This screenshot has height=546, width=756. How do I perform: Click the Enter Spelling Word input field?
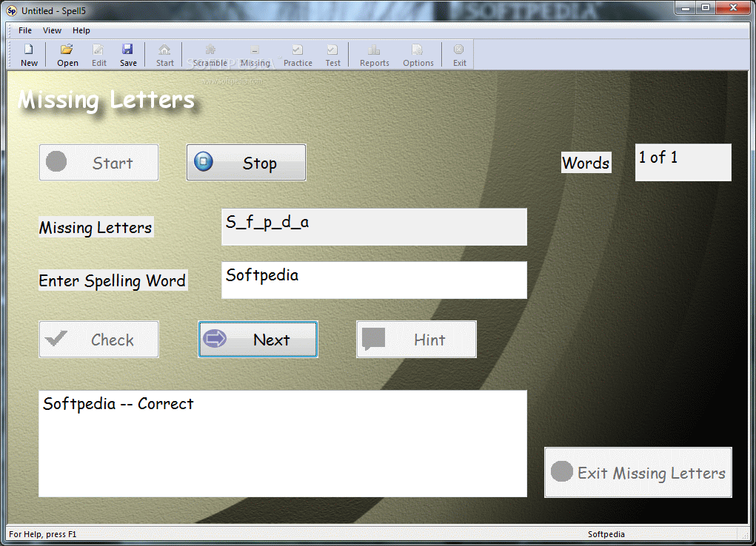coord(374,280)
